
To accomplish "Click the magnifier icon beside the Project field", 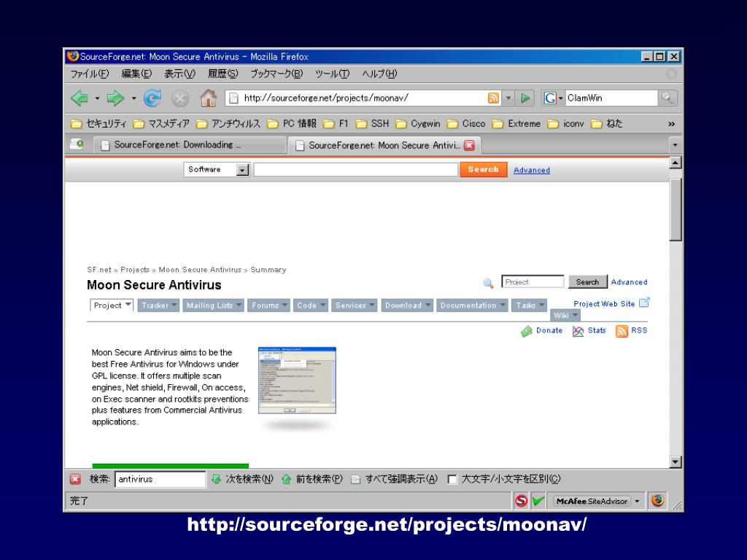I will 488,283.
